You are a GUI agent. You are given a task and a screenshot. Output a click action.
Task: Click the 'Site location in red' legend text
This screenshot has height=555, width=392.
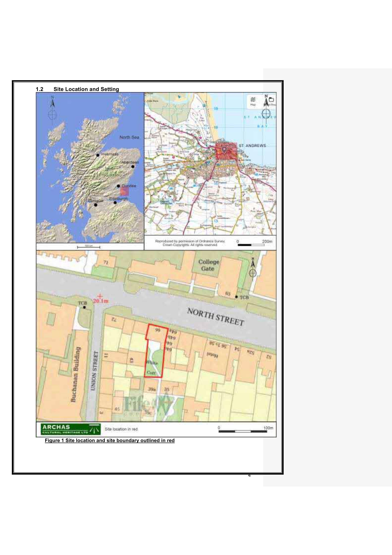point(121,429)
